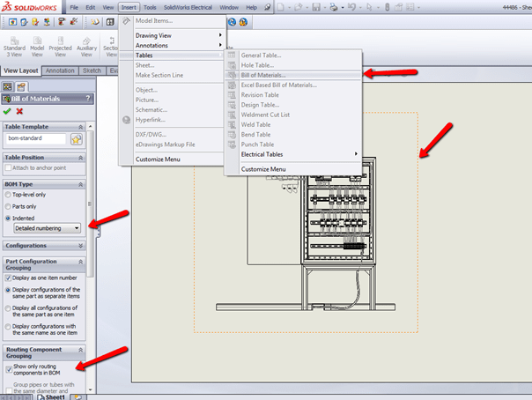
Task: Select all configurations as one item option
Action: click(x=8, y=308)
